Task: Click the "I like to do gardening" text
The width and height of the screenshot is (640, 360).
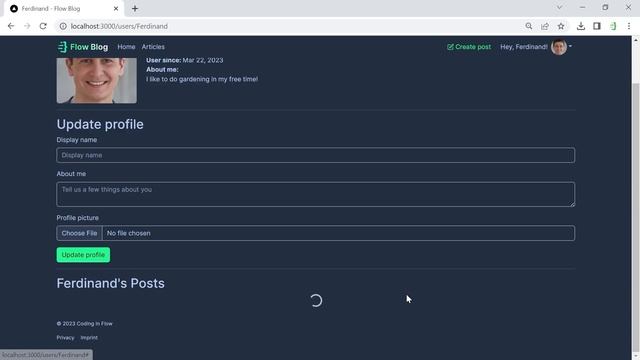Action: coord(202,79)
